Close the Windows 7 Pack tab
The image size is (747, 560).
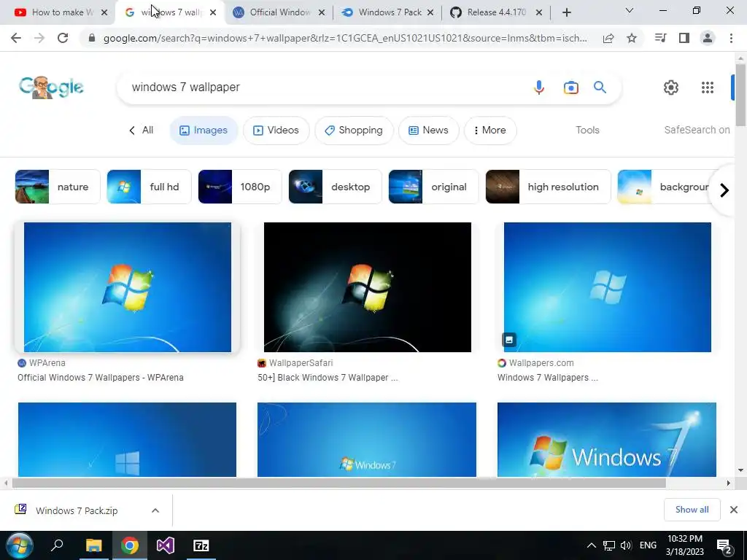pyautogui.click(x=430, y=12)
